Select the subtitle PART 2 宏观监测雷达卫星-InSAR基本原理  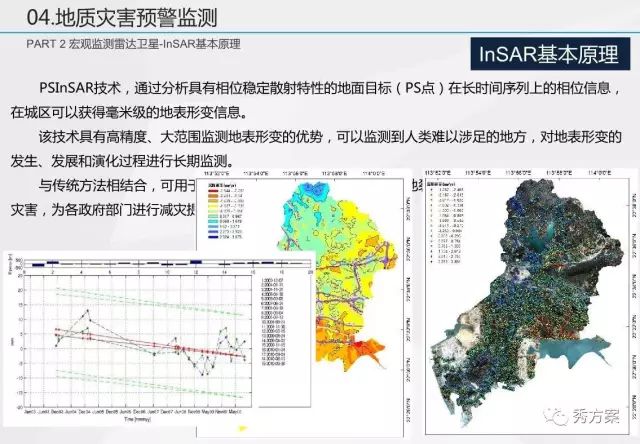point(133,44)
